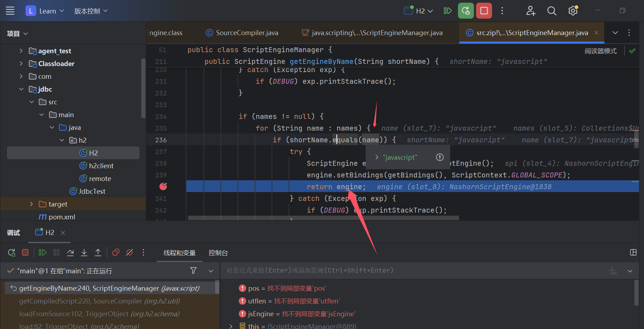Open the Learn project dropdown
The width and height of the screenshot is (644, 329).
[45, 11]
